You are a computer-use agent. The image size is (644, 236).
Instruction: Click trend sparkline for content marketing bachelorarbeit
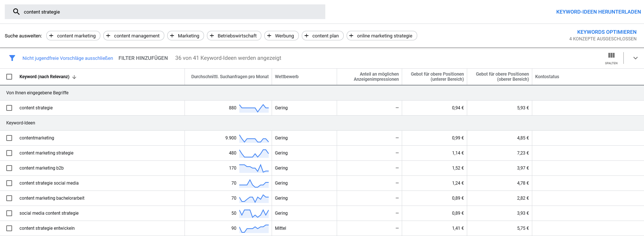254,198
